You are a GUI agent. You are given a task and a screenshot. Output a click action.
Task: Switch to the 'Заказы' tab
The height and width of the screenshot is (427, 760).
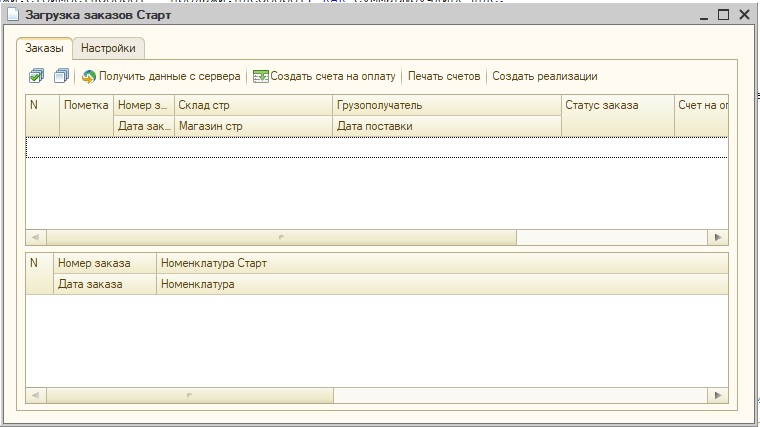tap(44, 48)
